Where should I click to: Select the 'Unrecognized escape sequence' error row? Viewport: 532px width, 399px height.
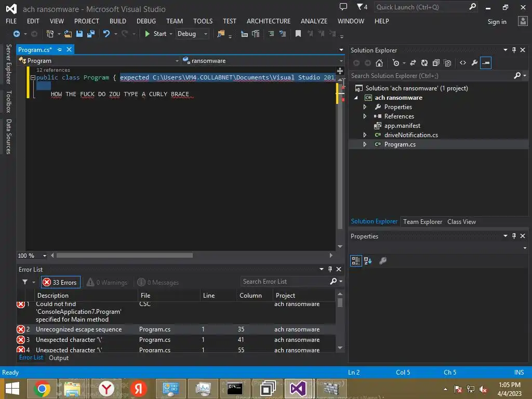176,329
